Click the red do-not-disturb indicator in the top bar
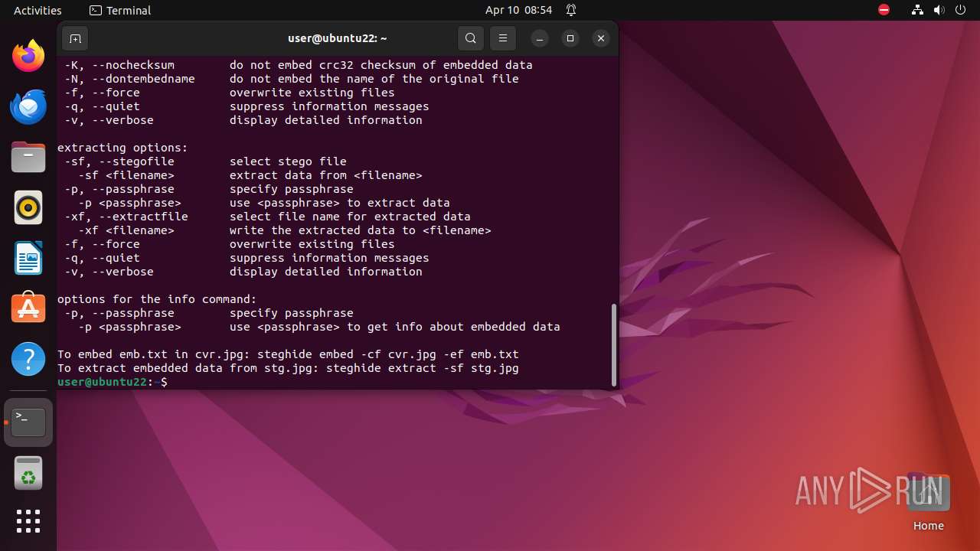This screenshot has width=980, height=551. [x=884, y=10]
